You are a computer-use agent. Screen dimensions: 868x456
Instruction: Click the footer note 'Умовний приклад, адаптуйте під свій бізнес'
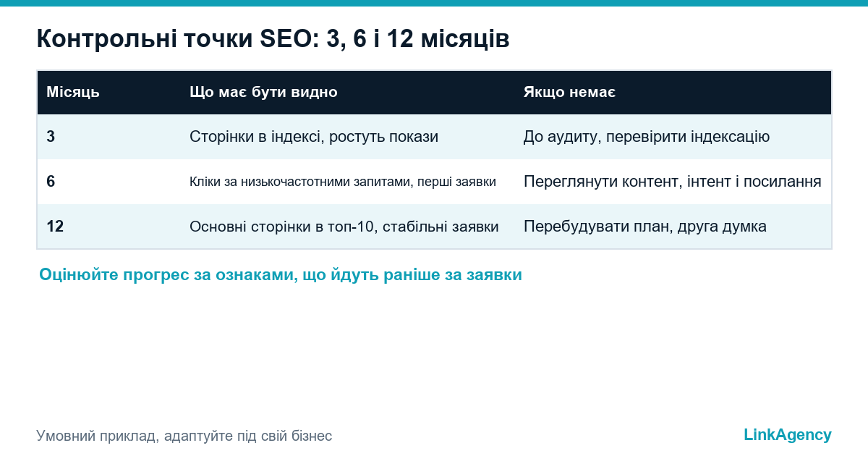click(184, 436)
